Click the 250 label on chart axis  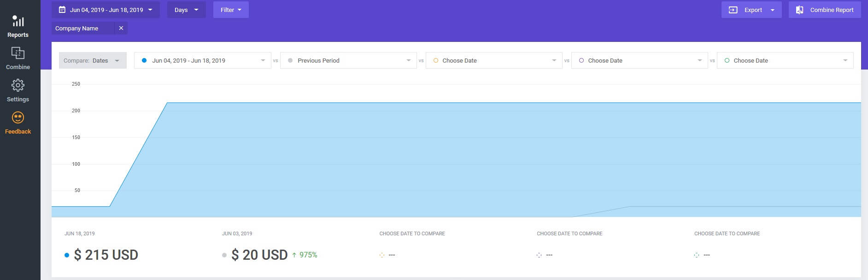76,84
